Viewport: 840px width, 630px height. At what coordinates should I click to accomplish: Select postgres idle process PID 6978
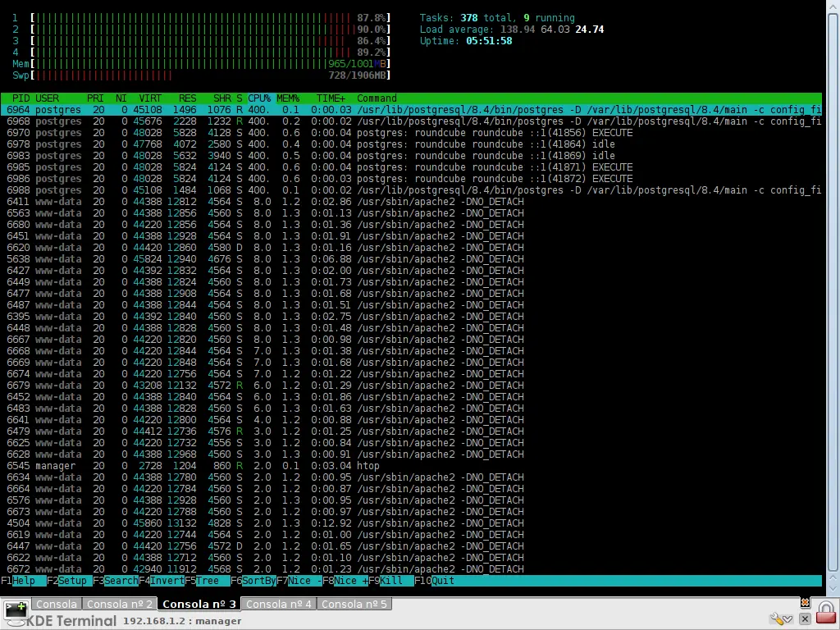tap(411, 144)
